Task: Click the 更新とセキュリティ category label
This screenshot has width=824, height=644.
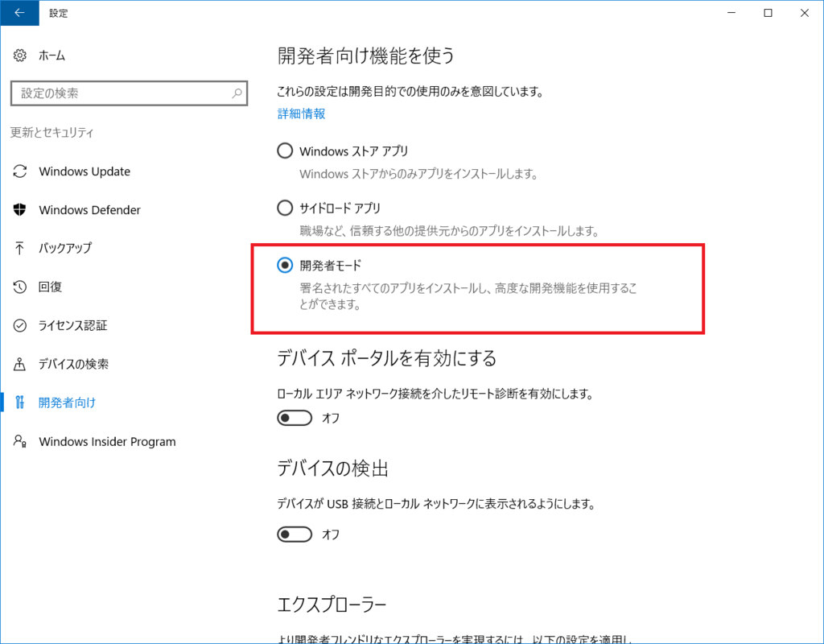Action: tap(52, 133)
